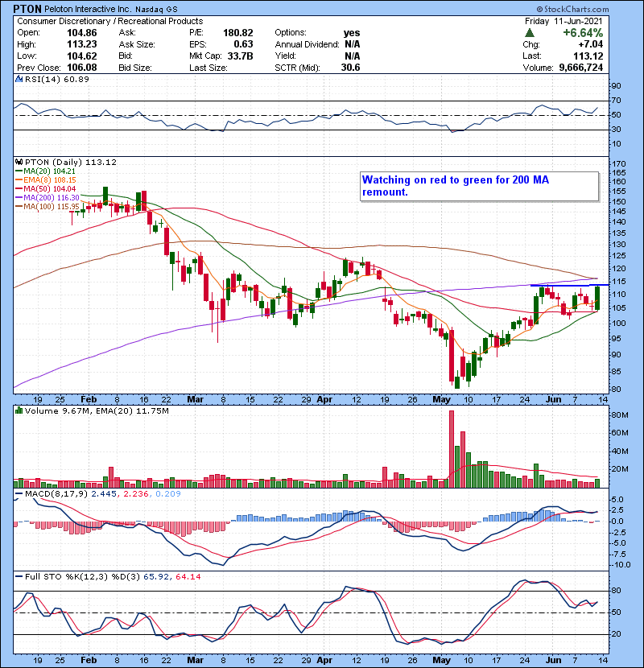This screenshot has height=668, width=644.
Task: Select the MA(20) 104.21 legend entry
Action: click(x=45, y=171)
